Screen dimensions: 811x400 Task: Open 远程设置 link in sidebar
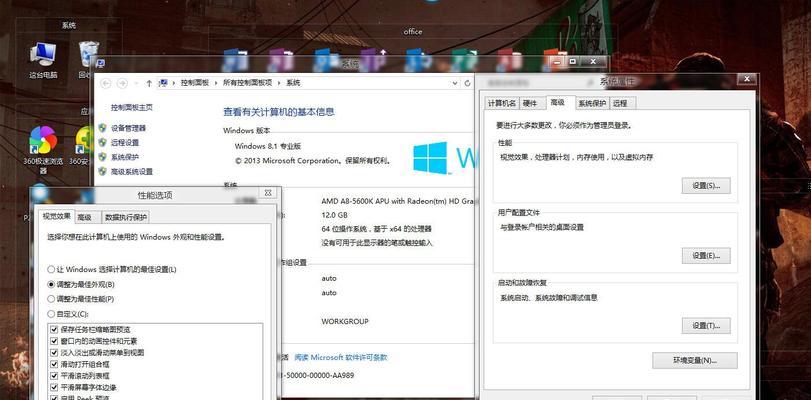pos(125,143)
